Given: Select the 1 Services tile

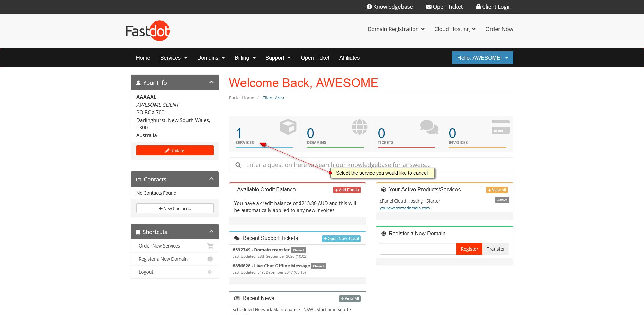Looking at the screenshot, I should (264, 134).
